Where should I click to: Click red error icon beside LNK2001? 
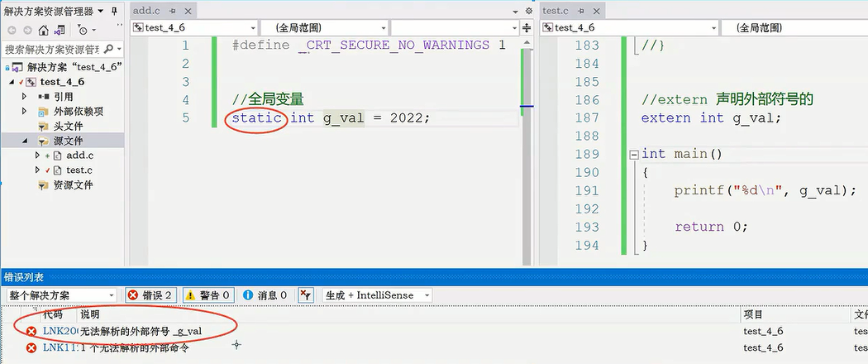pos(31,332)
